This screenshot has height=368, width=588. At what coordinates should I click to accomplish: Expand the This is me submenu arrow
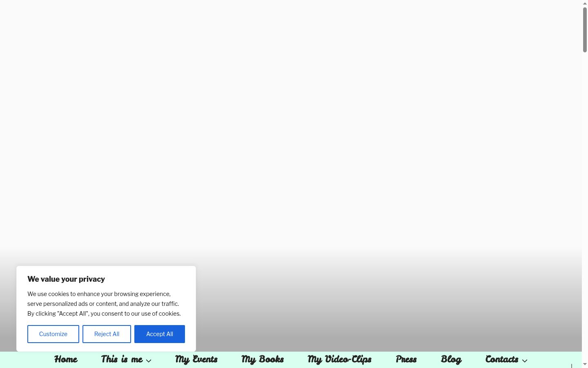[149, 361]
